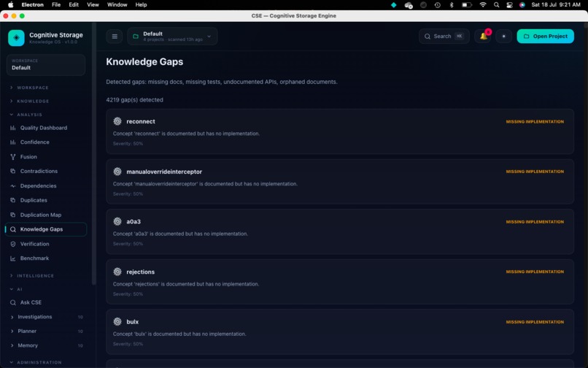Click MISSING IMPLEMENTATION tag on bulx card
The width and height of the screenshot is (588, 368).
click(x=535, y=322)
